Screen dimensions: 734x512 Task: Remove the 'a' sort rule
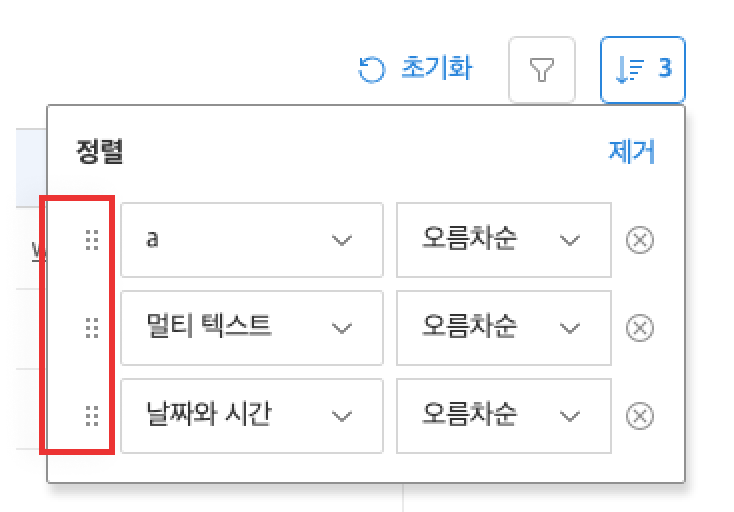639,240
